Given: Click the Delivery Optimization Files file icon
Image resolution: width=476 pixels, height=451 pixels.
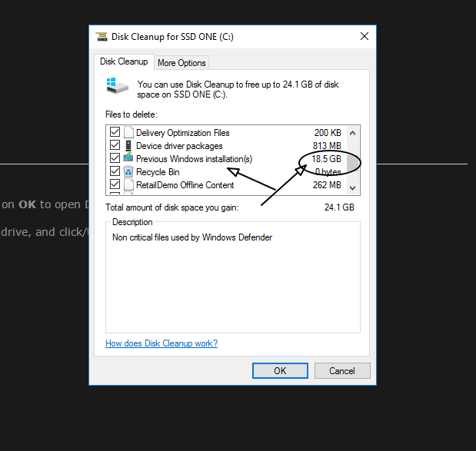Looking at the screenshot, I should [x=128, y=132].
